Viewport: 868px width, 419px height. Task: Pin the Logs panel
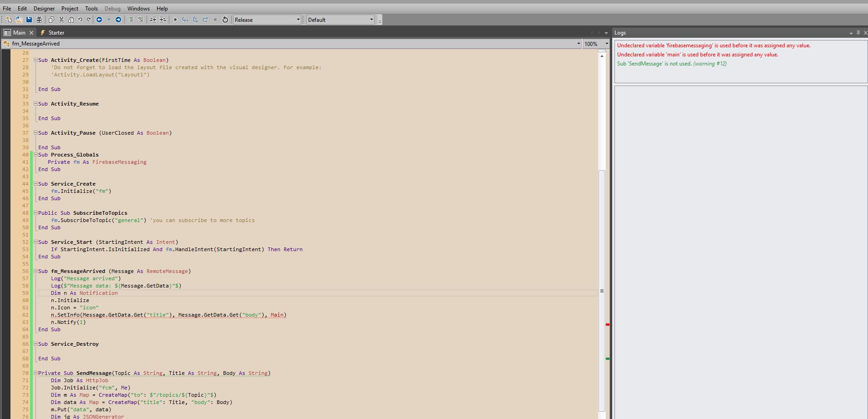[858, 33]
